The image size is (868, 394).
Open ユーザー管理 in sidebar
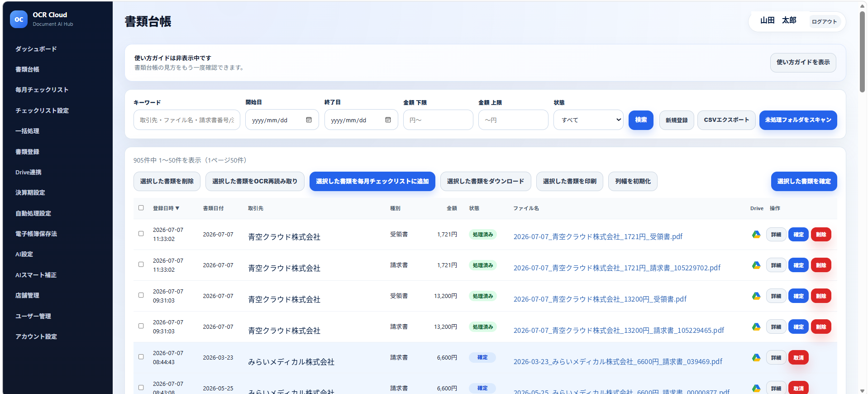coord(33,316)
